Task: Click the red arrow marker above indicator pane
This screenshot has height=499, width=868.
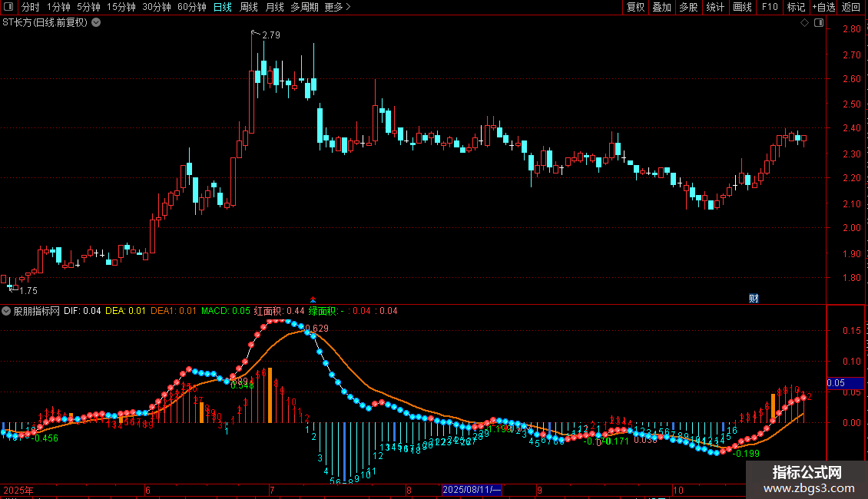Action: [313, 300]
